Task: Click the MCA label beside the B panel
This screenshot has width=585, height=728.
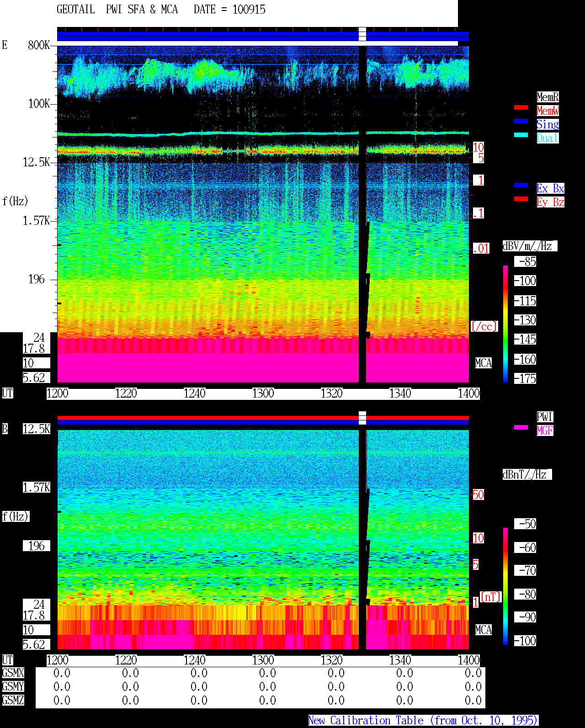Action: (x=484, y=630)
